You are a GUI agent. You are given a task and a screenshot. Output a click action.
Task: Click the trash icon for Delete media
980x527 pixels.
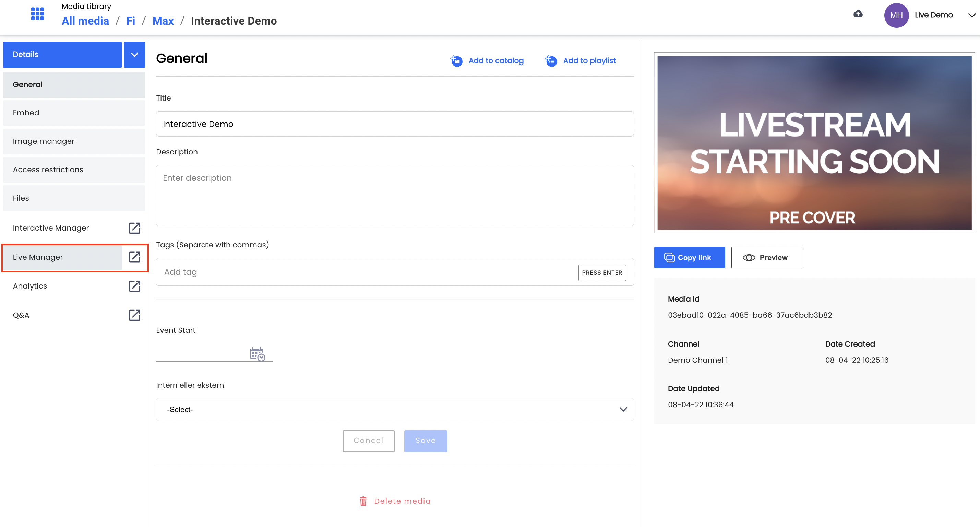(363, 501)
